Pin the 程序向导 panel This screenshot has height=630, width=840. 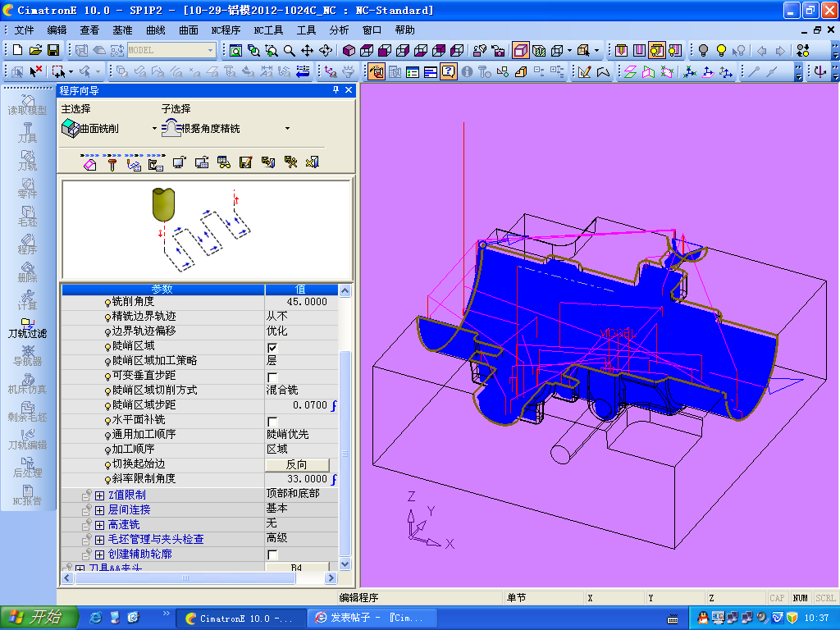pyautogui.click(x=336, y=90)
